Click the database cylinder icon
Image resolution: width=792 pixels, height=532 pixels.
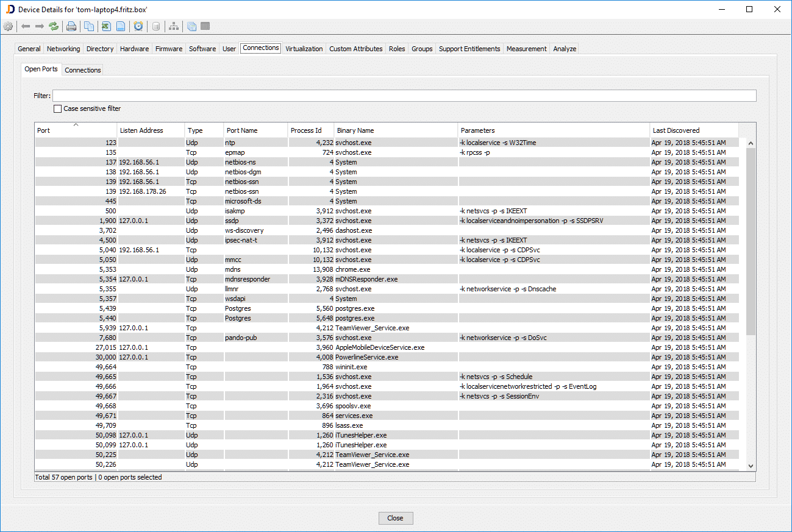(156, 26)
